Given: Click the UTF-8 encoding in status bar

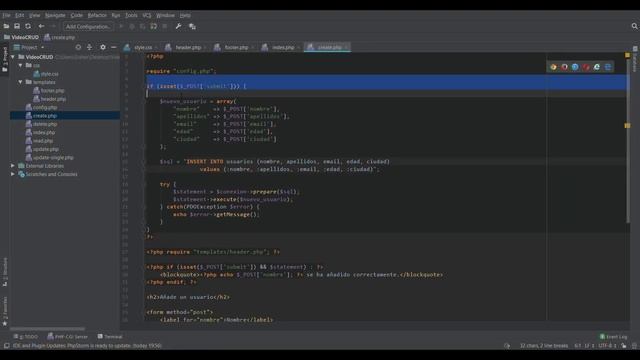Looking at the screenshot, I should (607, 346).
